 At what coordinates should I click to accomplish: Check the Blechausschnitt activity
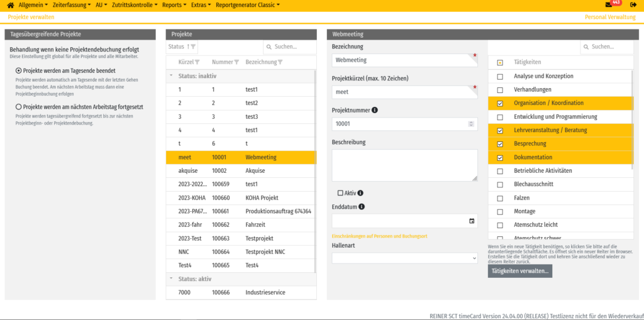(x=500, y=185)
